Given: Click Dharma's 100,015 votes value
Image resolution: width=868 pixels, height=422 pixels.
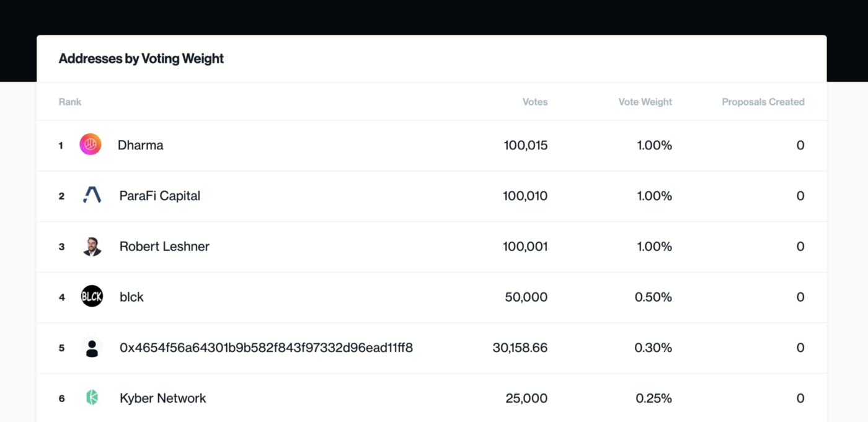Looking at the screenshot, I should pos(526,145).
